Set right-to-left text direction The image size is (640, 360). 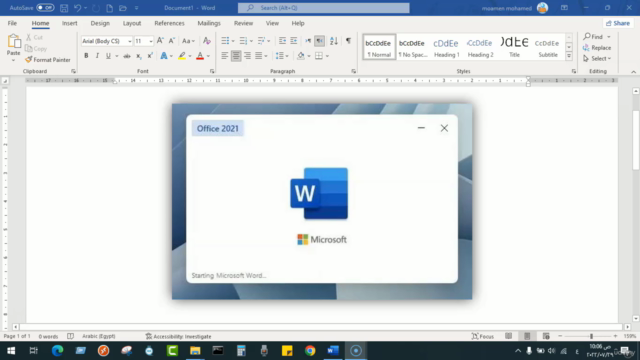320,41
